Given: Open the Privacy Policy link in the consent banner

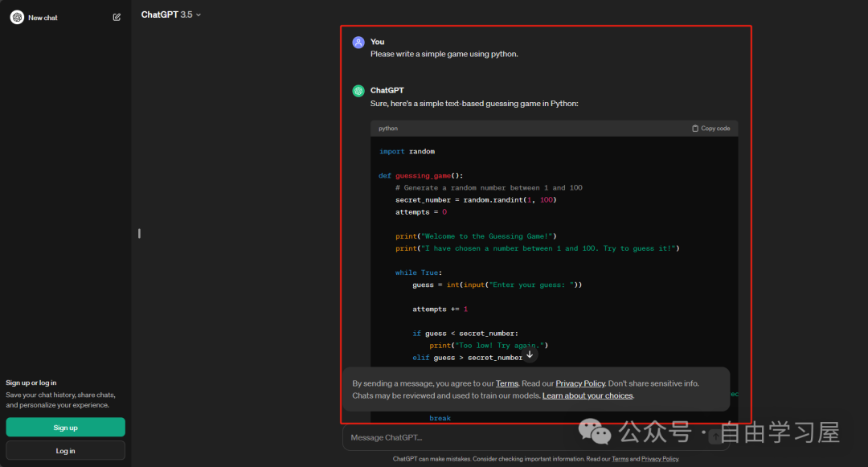Looking at the screenshot, I should point(579,383).
